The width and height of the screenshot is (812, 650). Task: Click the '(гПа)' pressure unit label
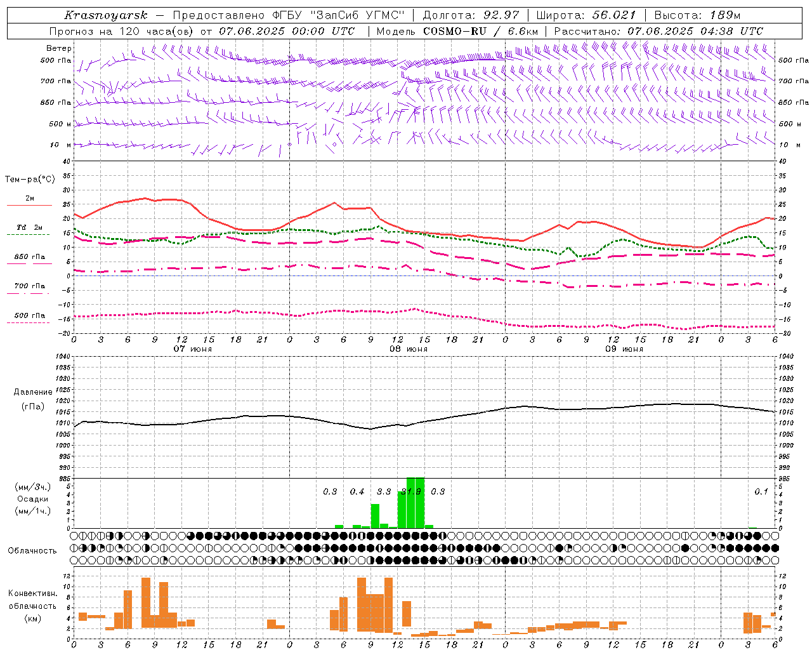pyautogui.click(x=33, y=407)
